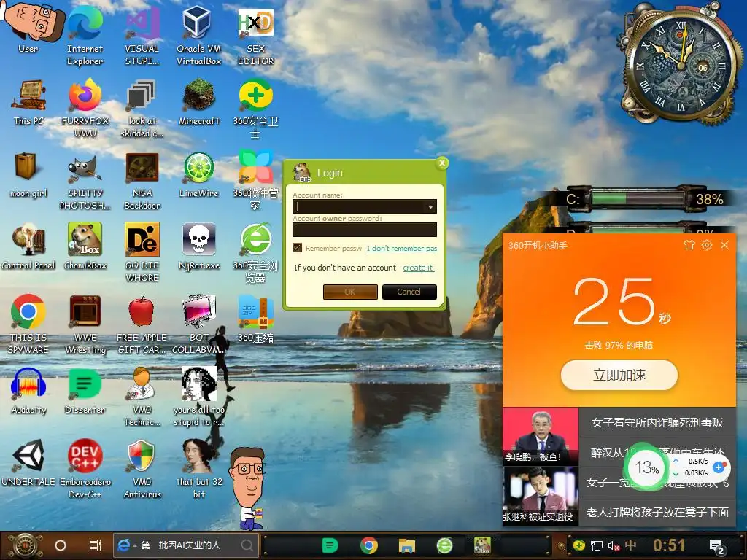The width and height of the screenshot is (747, 560).
Task: Click the 立即加速 speed-up button
Action: pyautogui.click(x=619, y=376)
